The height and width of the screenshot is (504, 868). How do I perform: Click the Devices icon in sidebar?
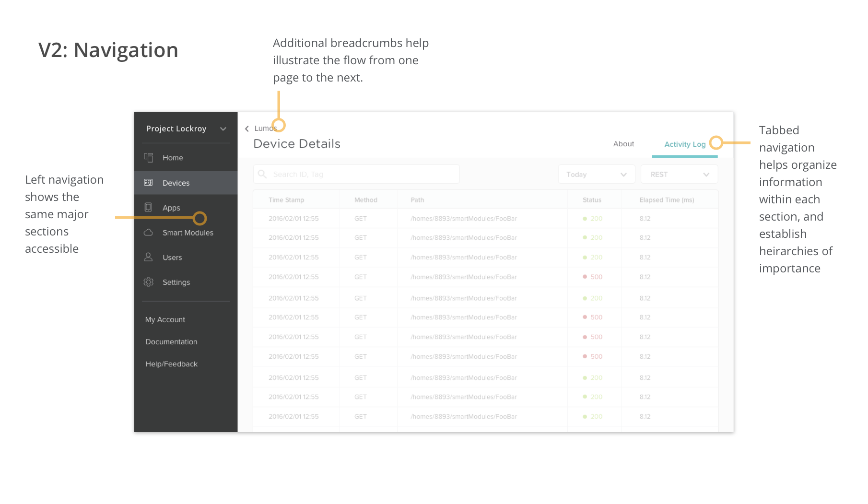point(149,182)
